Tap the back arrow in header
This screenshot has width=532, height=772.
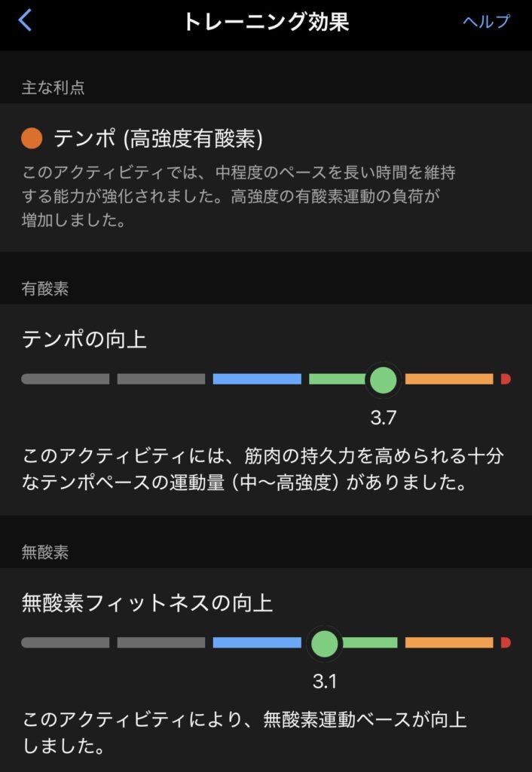click(x=25, y=20)
